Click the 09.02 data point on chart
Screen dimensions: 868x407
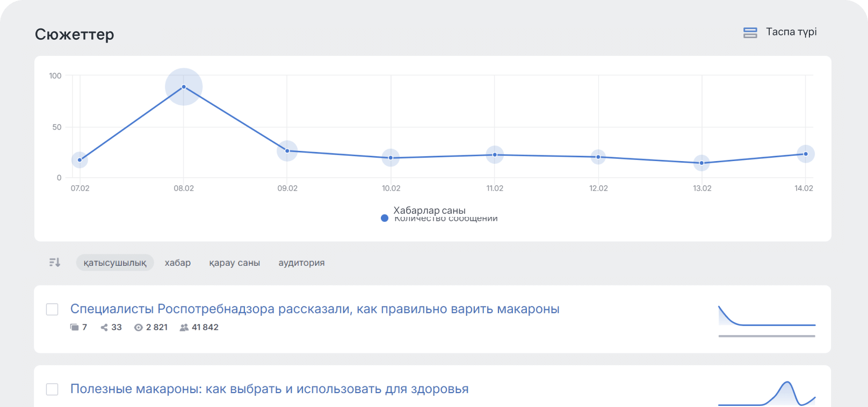point(287,151)
